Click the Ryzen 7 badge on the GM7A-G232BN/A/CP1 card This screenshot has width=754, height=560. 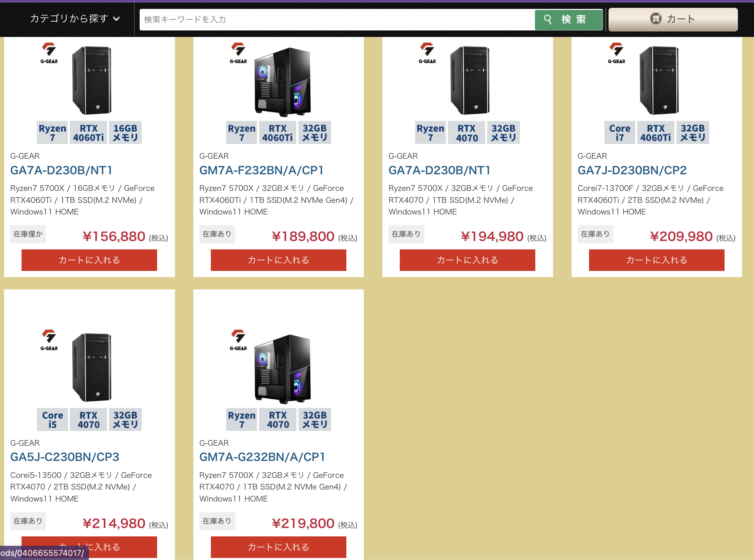tap(242, 420)
